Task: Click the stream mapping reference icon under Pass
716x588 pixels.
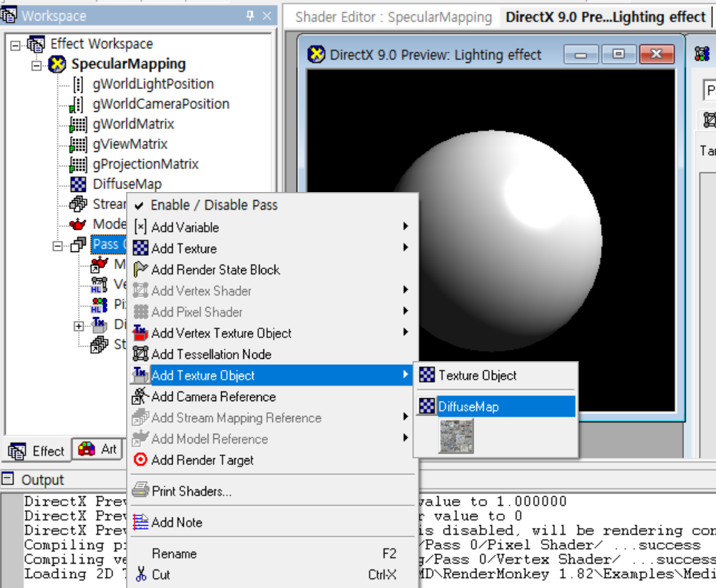Action: (99, 345)
